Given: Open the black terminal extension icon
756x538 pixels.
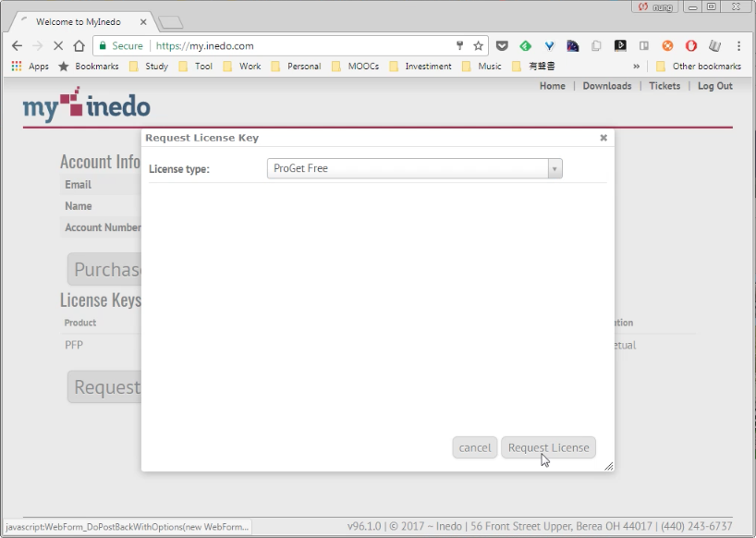Looking at the screenshot, I should click(x=620, y=46).
